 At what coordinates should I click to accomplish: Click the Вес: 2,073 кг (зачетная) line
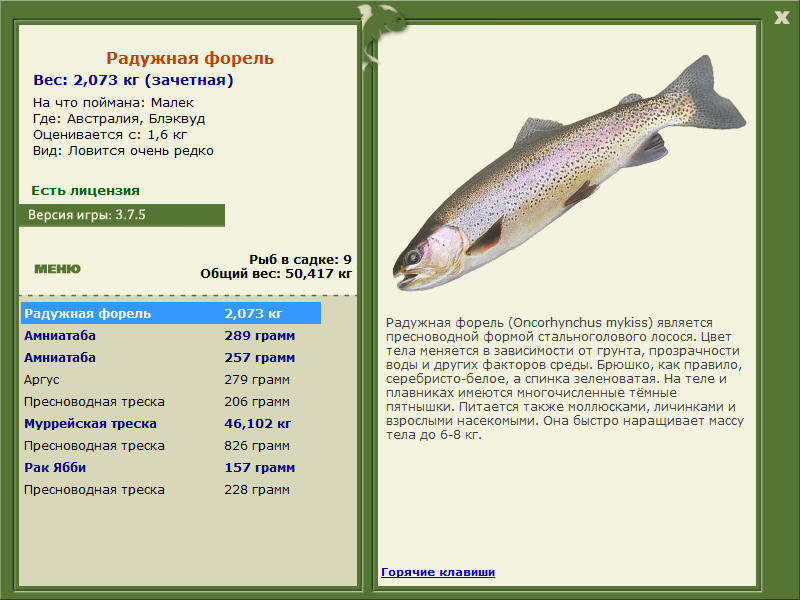[133, 80]
